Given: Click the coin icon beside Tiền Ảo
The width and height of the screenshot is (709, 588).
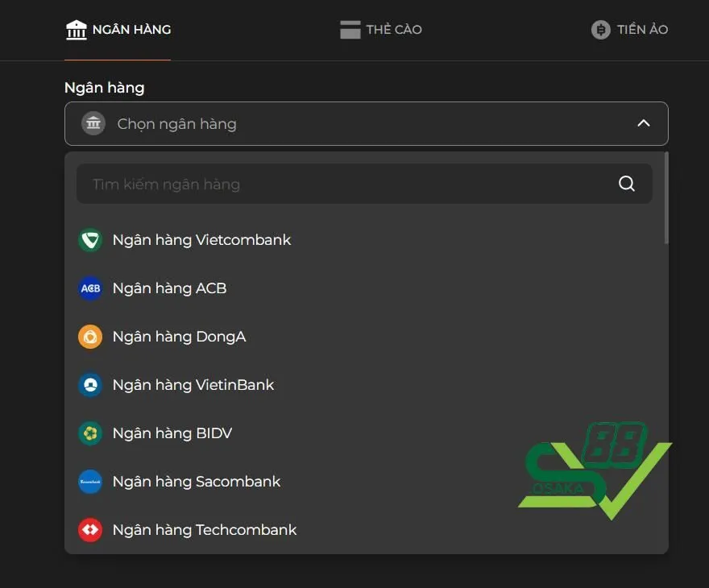Looking at the screenshot, I should 600,30.
